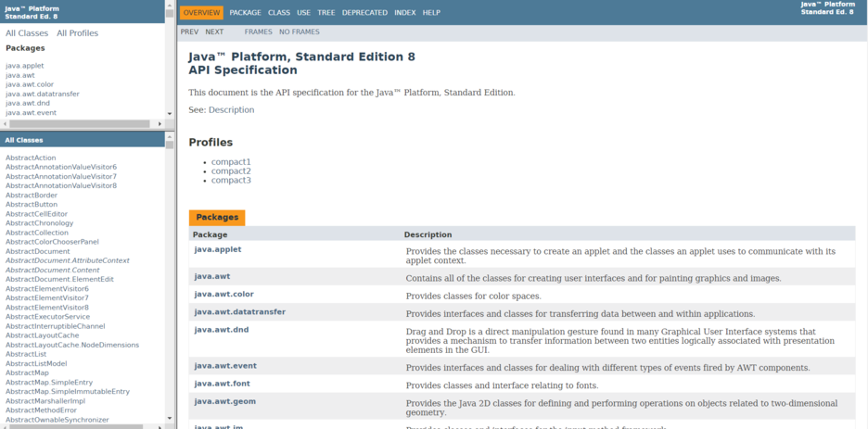Open java.awt.dnd in the Packages table

[x=222, y=330]
